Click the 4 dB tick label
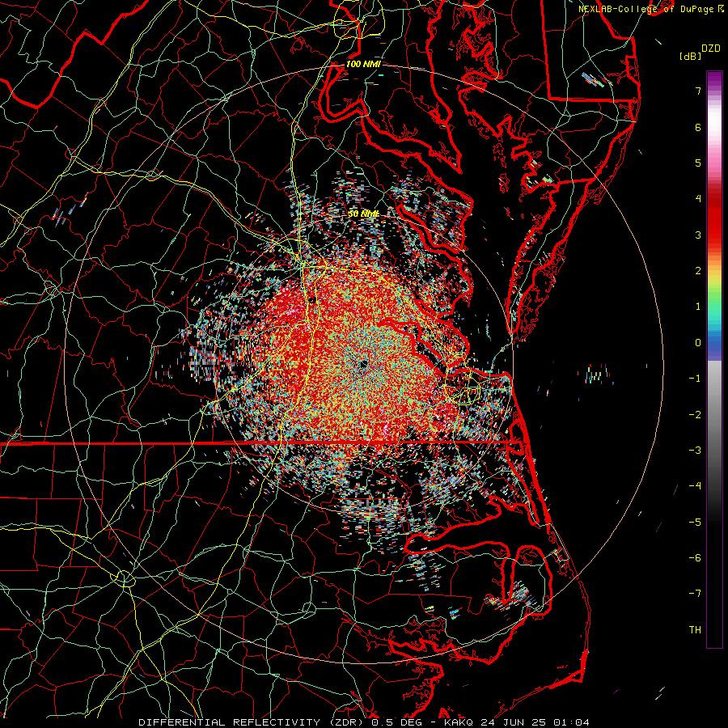Viewport: 728px width, 728px height. [698, 199]
